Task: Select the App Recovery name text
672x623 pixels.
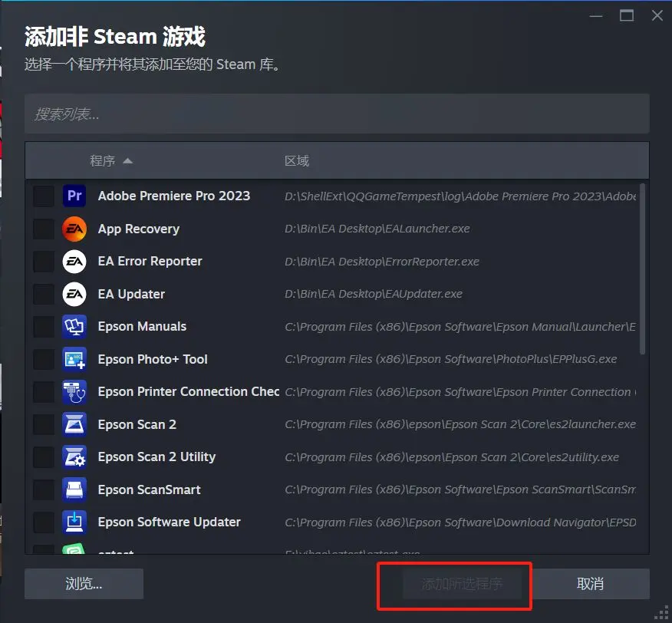Action: pyautogui.click(x=138, y=229)
